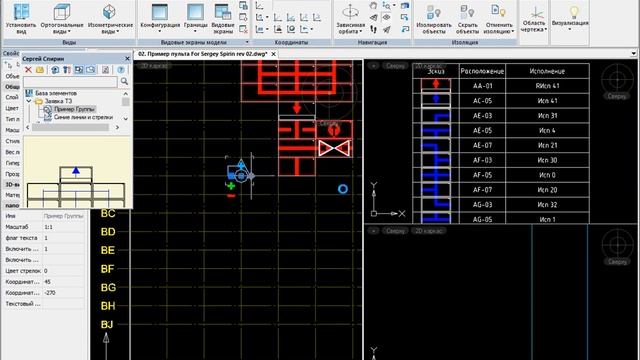Open Отменить изоляцию dropdown

(499, 28)
